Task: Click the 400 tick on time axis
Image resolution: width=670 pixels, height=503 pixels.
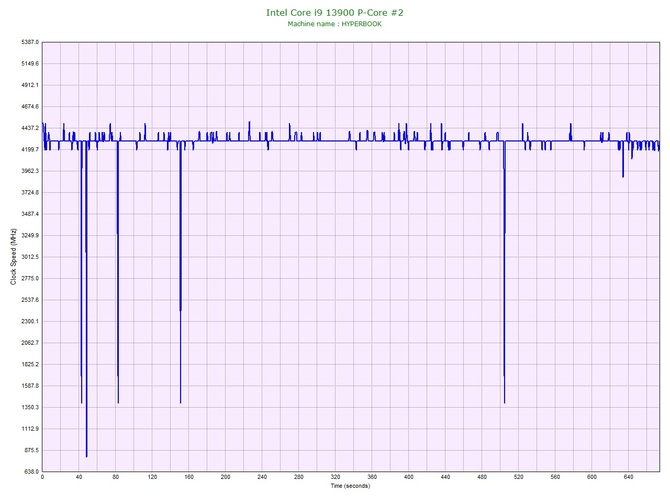Action: 408,477
